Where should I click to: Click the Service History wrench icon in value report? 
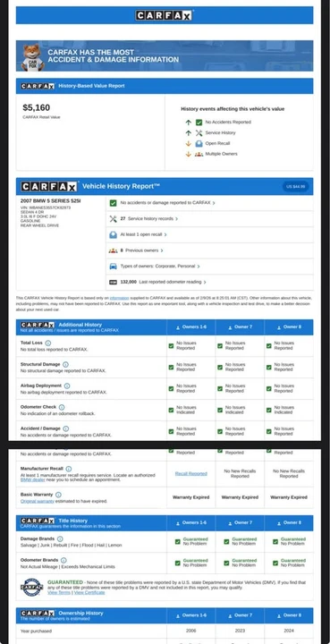(x=199, y=133)
